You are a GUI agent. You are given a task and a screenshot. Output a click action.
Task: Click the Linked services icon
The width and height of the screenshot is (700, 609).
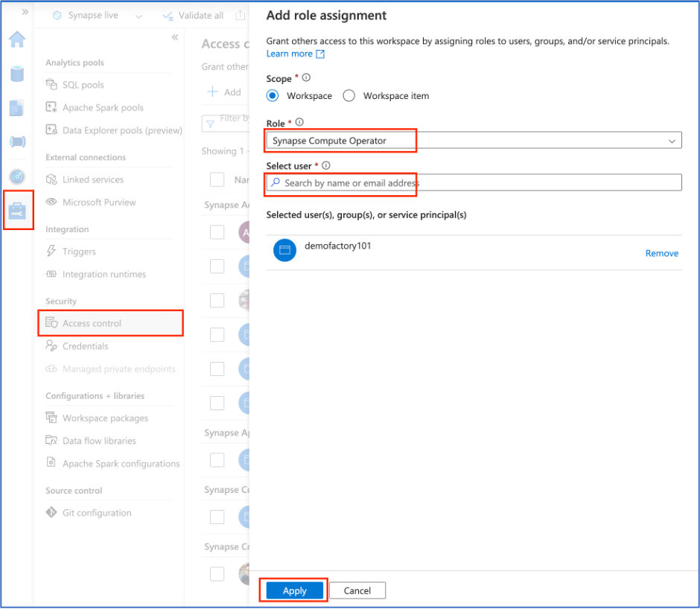[x=51, y=179]
